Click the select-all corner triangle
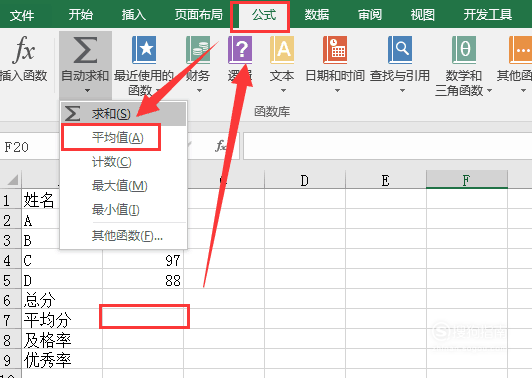This screenshot has height=378, width=532. 13,179
